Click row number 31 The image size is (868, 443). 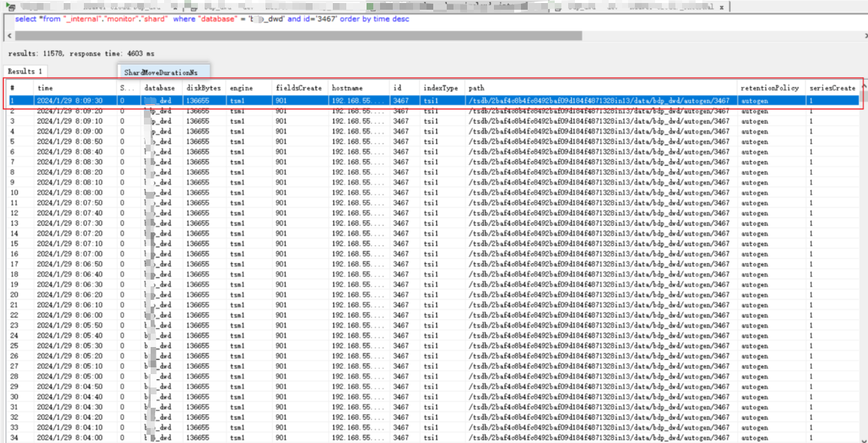pyautogui.click(x=13, y=406)
